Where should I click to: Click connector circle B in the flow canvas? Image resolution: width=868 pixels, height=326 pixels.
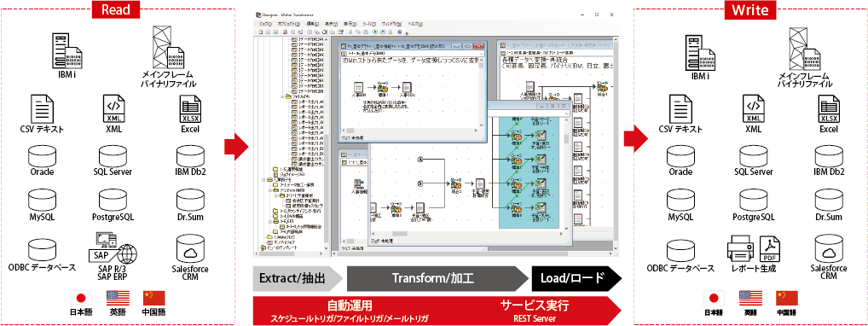tap(420, 183)
